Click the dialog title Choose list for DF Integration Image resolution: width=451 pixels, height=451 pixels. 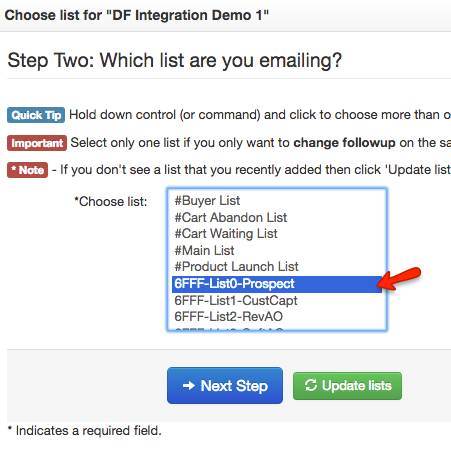(x=137, y=15)
